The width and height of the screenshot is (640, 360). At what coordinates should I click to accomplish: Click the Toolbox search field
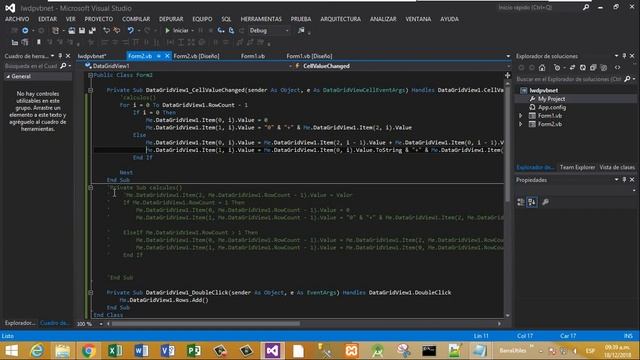click(x=31, y=66)
